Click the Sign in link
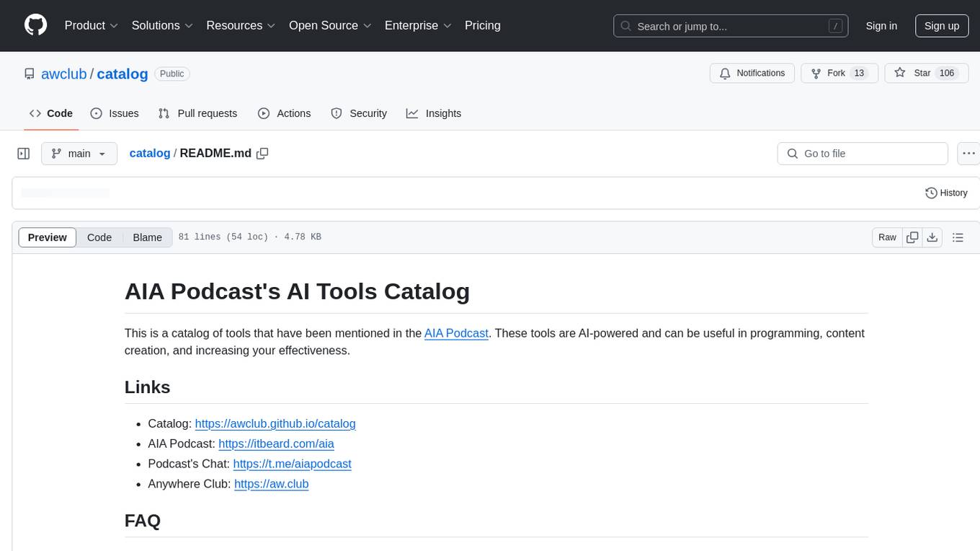980x551 pixels. point(881,26)
